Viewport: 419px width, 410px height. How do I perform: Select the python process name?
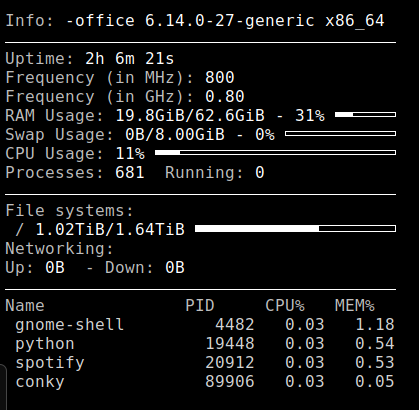[45, 344]
